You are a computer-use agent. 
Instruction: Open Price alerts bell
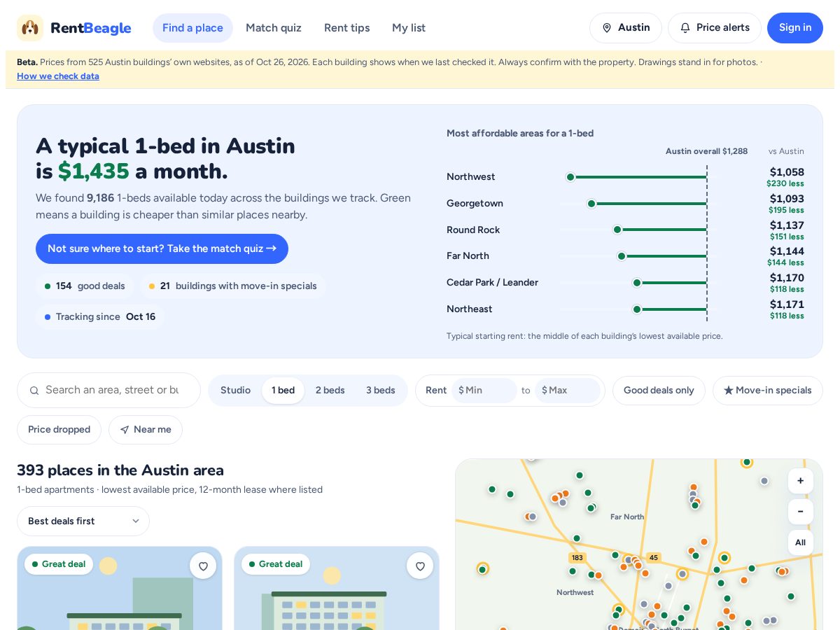(715, 28)
